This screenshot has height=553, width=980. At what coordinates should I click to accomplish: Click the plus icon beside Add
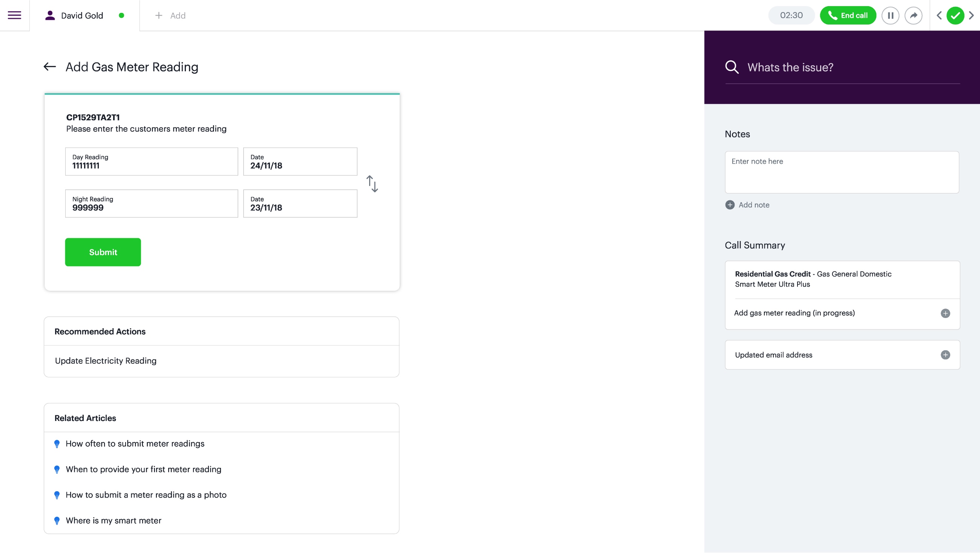pos(159,15)
